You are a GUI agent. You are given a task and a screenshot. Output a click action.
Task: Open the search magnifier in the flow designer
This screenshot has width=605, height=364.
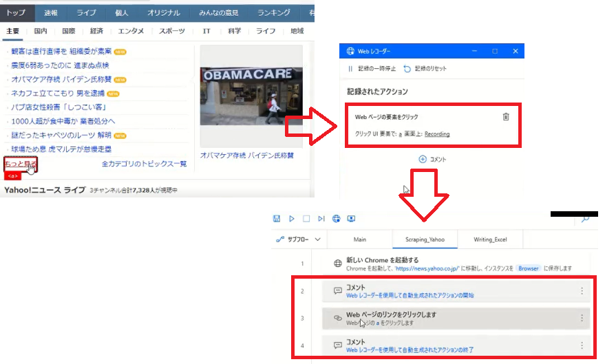coord(585,220)
